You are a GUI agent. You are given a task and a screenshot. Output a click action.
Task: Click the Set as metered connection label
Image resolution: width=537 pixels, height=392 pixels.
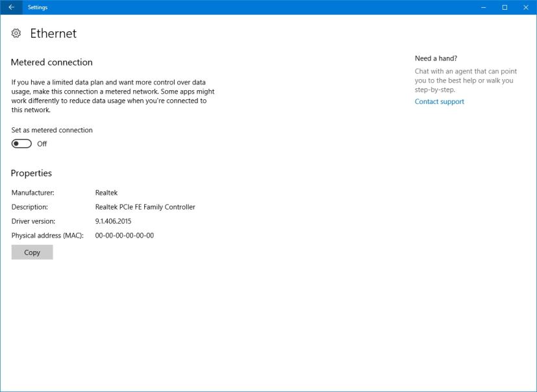pyautogui.click(x=52, y=130)
